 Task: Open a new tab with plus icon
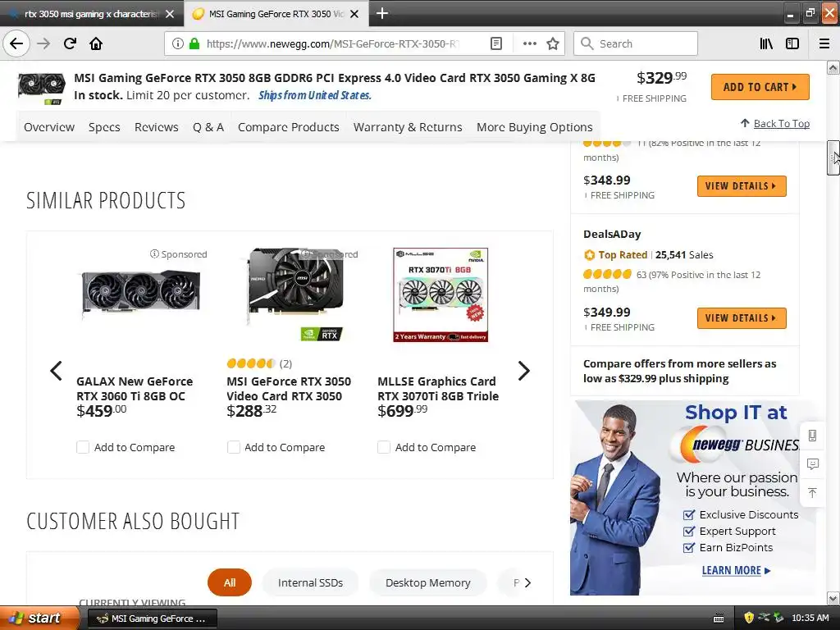pyautogui.click(x=382, y=13)
